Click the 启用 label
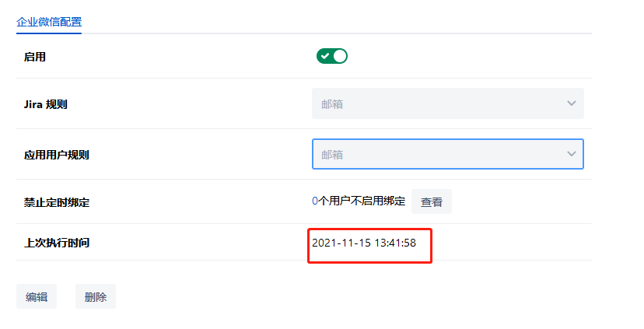The width and height of the screenshot is (644, 329). (35, 57)
